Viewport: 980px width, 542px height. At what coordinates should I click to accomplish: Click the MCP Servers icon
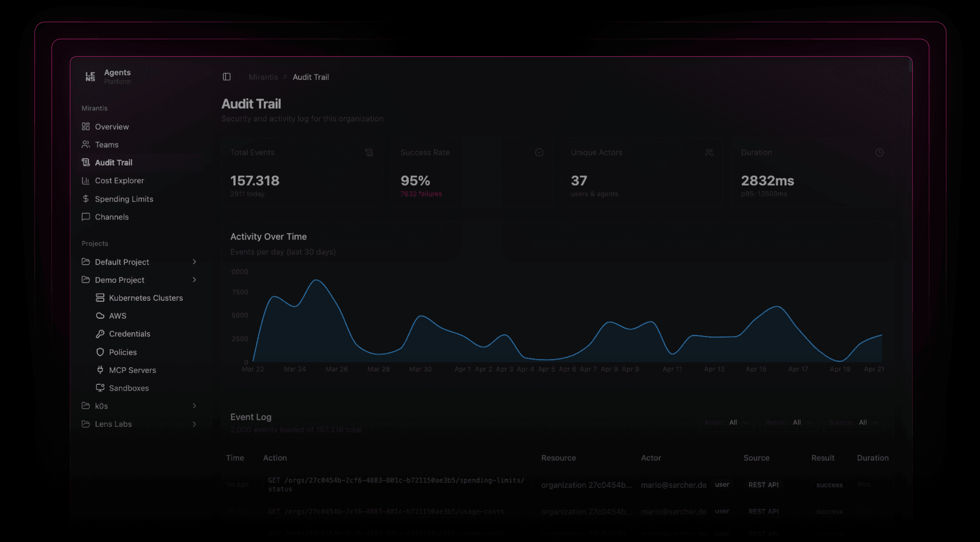pyautogui.click(x=101, y=370)
